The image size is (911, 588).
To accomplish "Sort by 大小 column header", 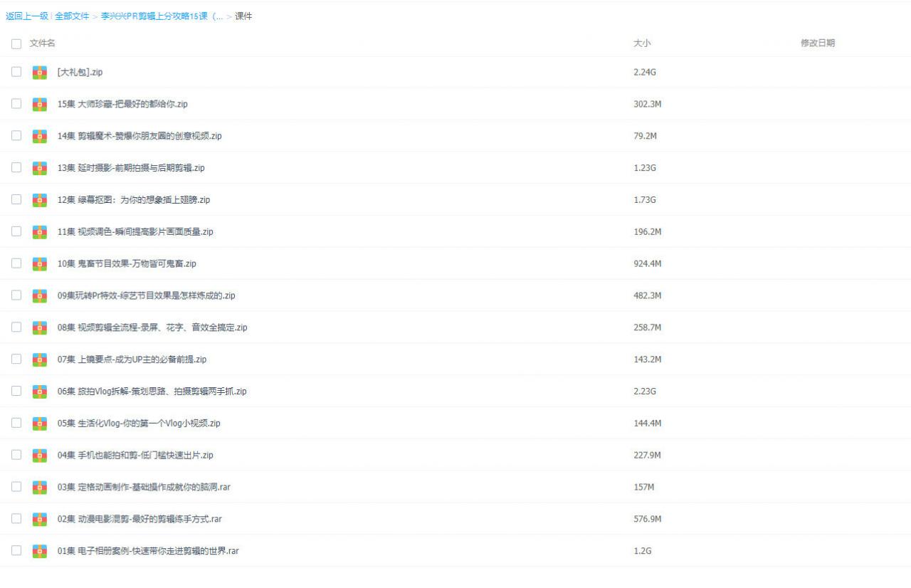I will coord(642,43).
